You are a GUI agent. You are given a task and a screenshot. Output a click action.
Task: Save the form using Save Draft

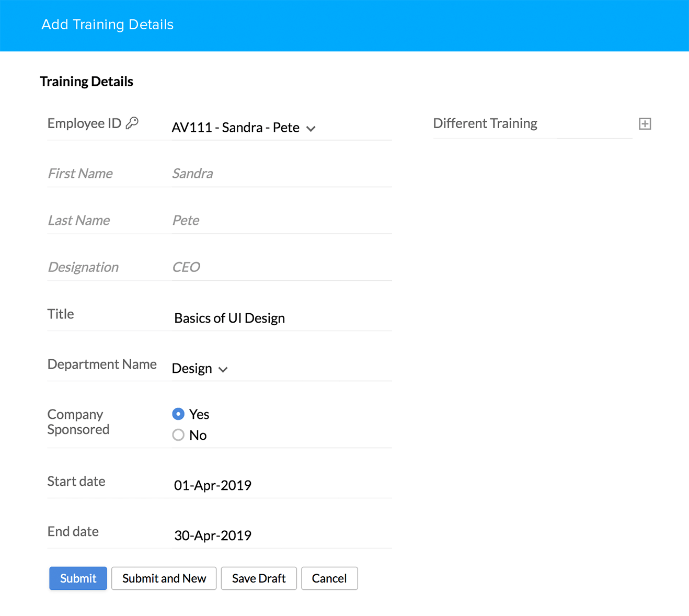coord(259,578)
